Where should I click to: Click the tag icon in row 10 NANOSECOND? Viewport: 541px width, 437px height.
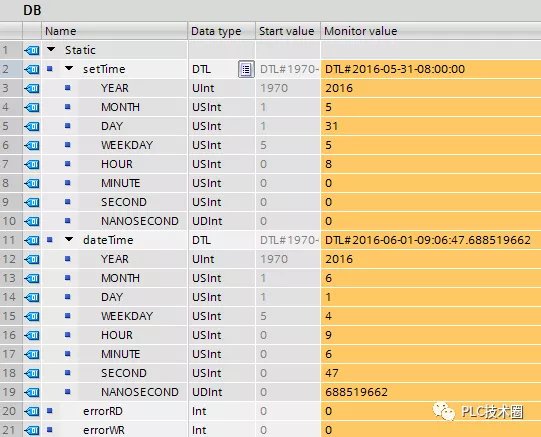point(32,221)
